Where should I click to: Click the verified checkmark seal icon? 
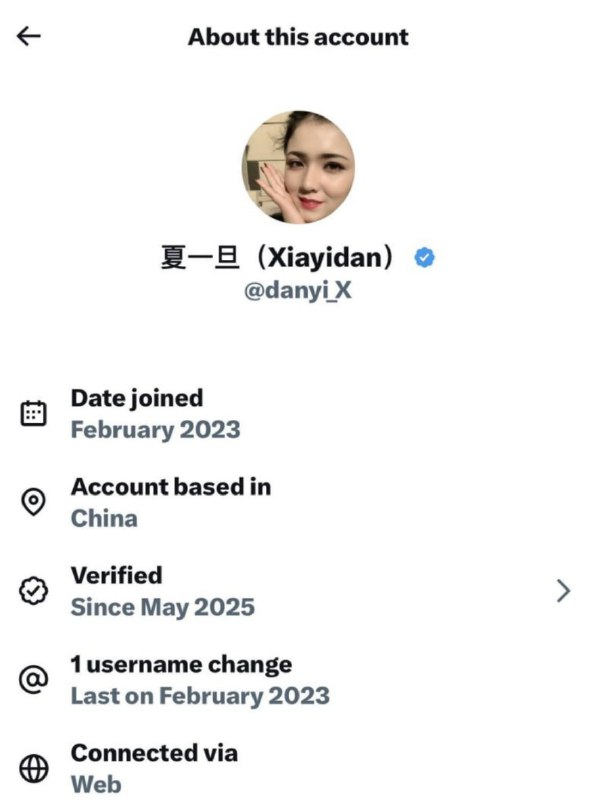[34, 591]
